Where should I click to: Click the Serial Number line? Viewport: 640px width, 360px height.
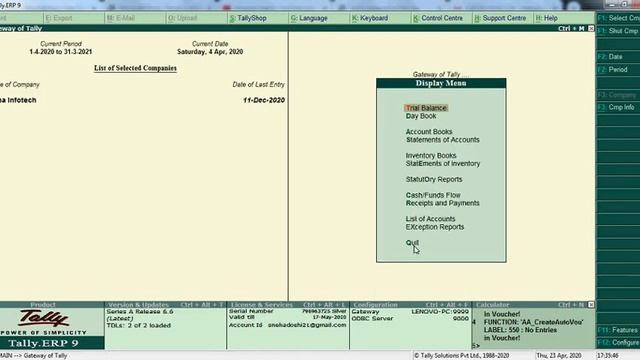(287, 311)
